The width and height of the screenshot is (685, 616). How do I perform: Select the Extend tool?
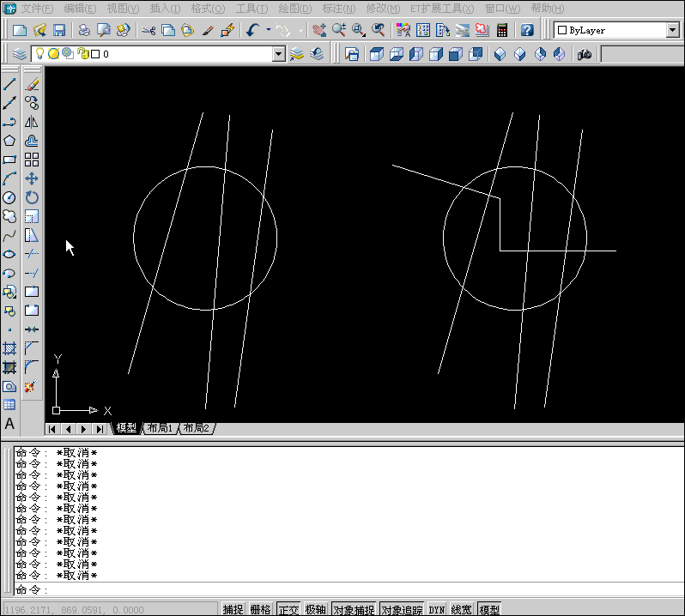(x=32, y=273)
